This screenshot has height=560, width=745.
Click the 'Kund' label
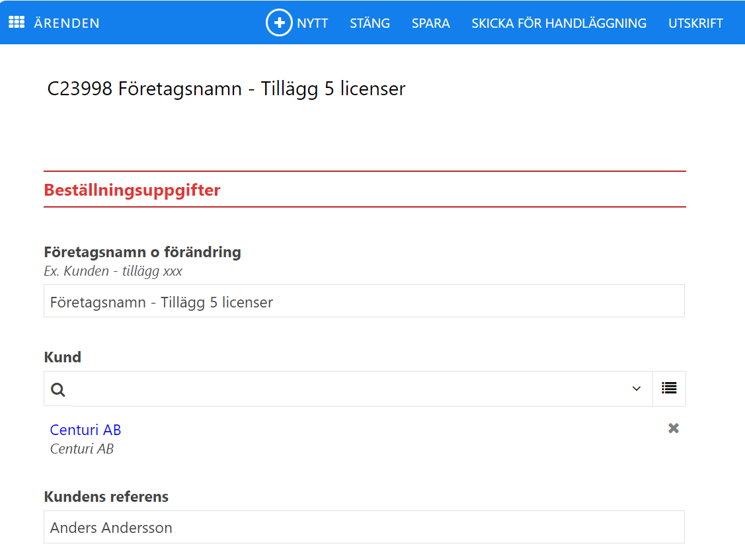(62, 357)
